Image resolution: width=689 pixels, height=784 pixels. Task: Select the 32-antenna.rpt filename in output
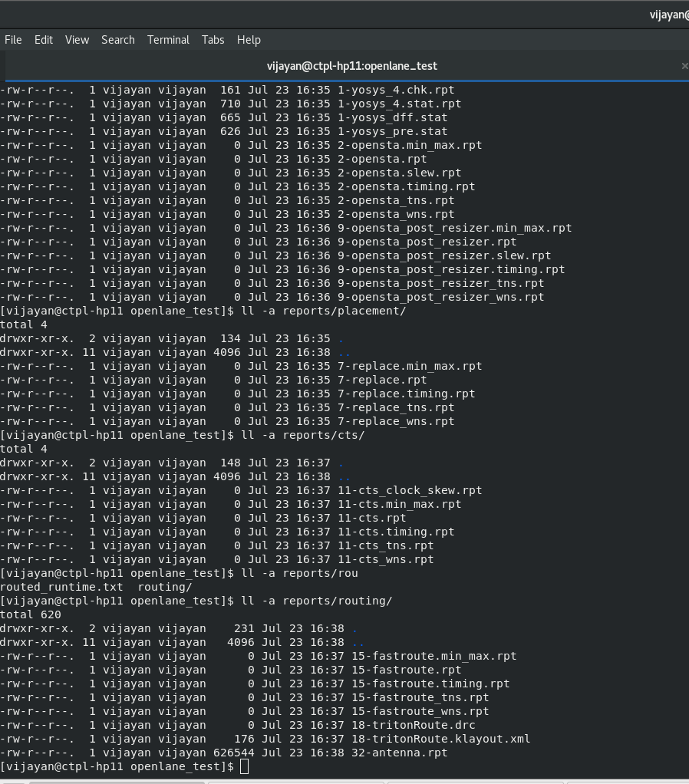pyautogui.click(x=399, y=753)
